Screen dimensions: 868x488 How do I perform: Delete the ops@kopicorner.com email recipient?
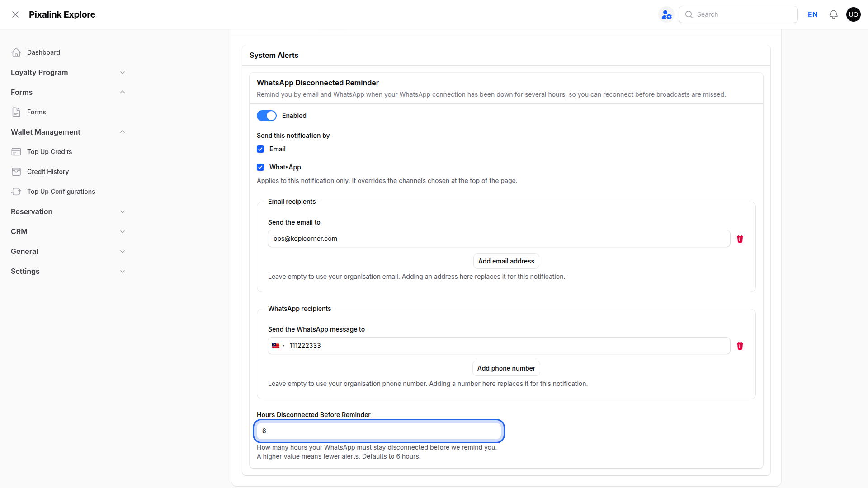(740, 239)
